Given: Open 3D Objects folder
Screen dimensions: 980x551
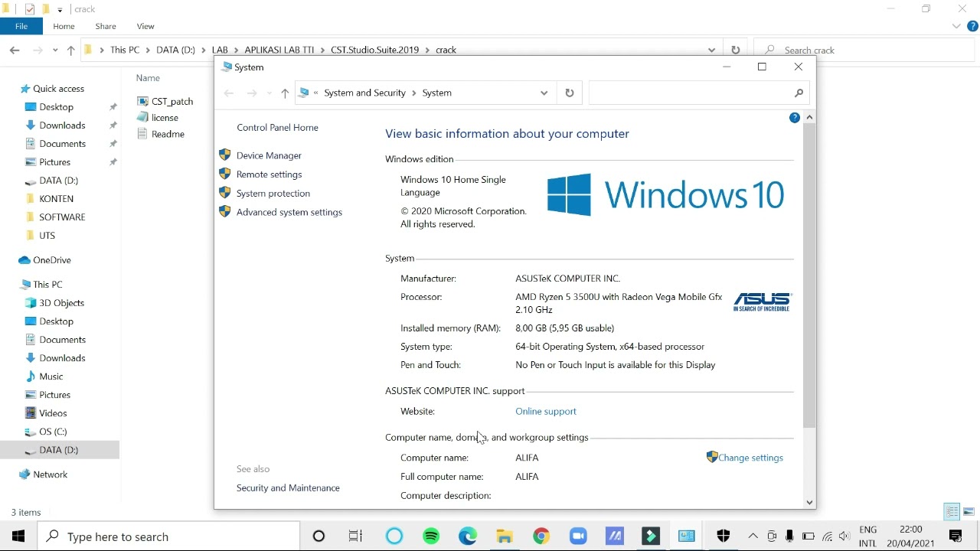Looking at the screenshot, I should [x=62, y=303].
